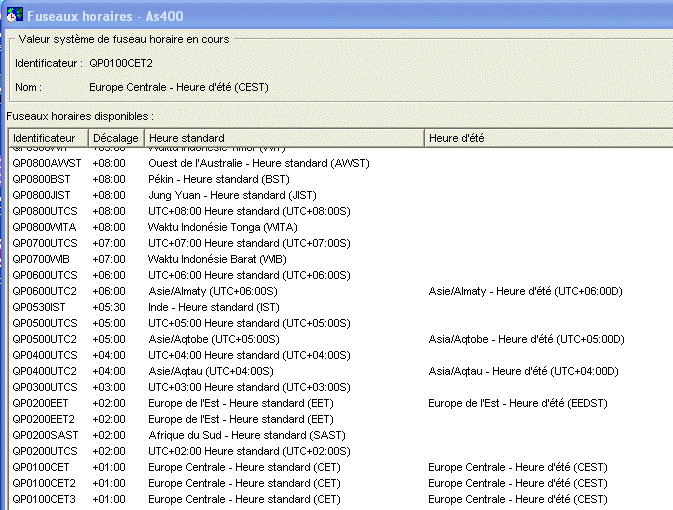
Task: Click 'Waktu Indonésie Barat (WIB)'
Action: coord(217,259)
